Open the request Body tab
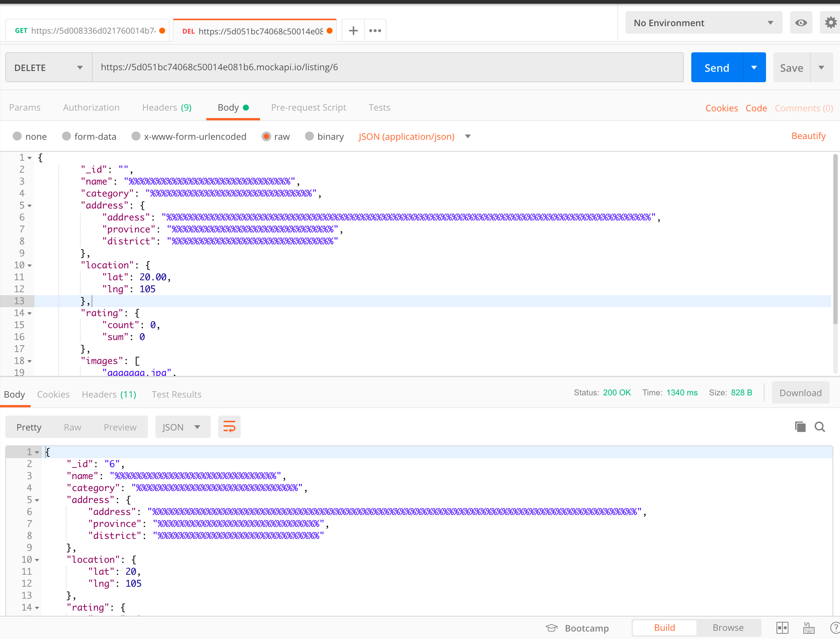This screenshot has height=639, width=840. pyautogui.click(x=233, y=108)
